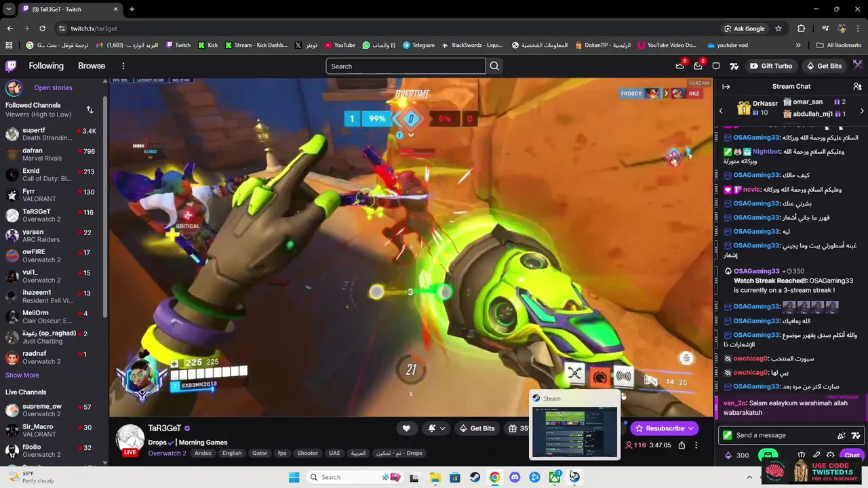Send message with Chat button
This screenshot has height=488, width=868.
852,455
